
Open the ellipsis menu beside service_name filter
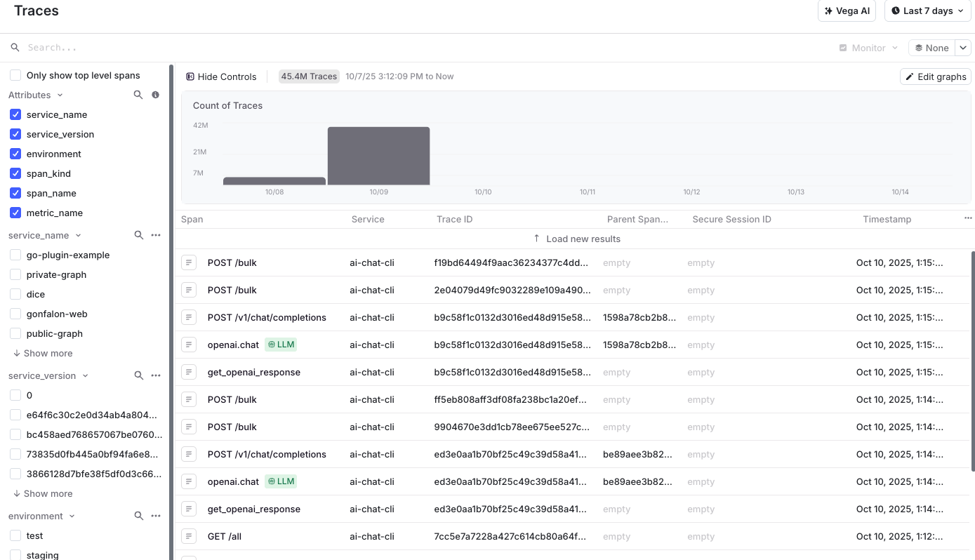coord(156,235)
